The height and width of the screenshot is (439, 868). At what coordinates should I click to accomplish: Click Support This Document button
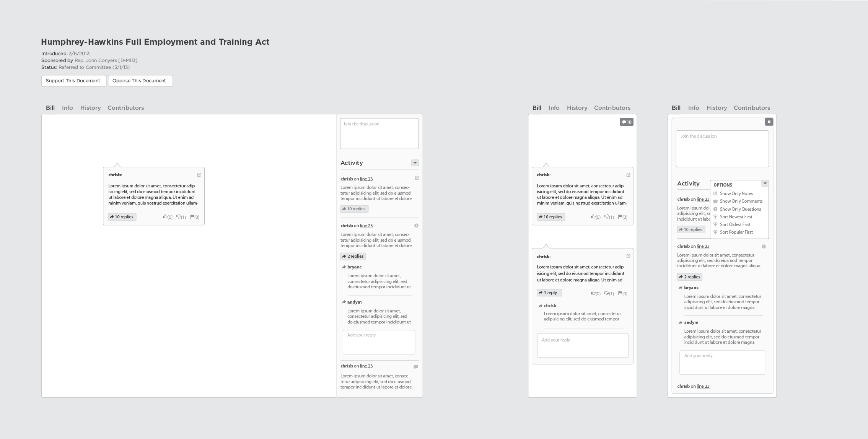coord(73,80)
